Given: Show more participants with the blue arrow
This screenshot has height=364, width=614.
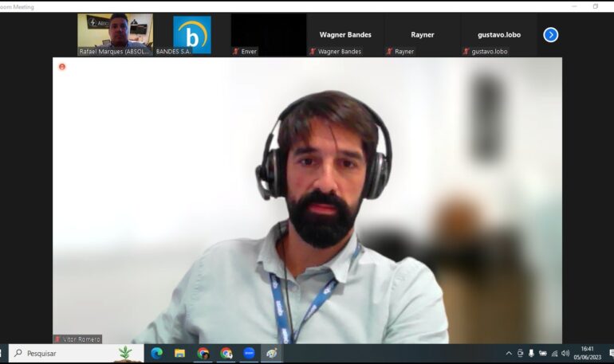Looking at the screenshot, I should coord(550,35).
